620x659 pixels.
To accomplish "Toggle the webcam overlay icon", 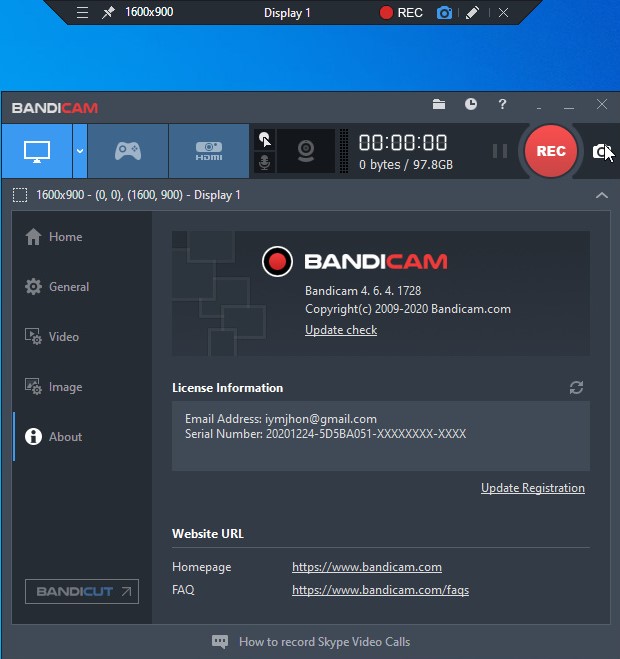I will point(306,151).
